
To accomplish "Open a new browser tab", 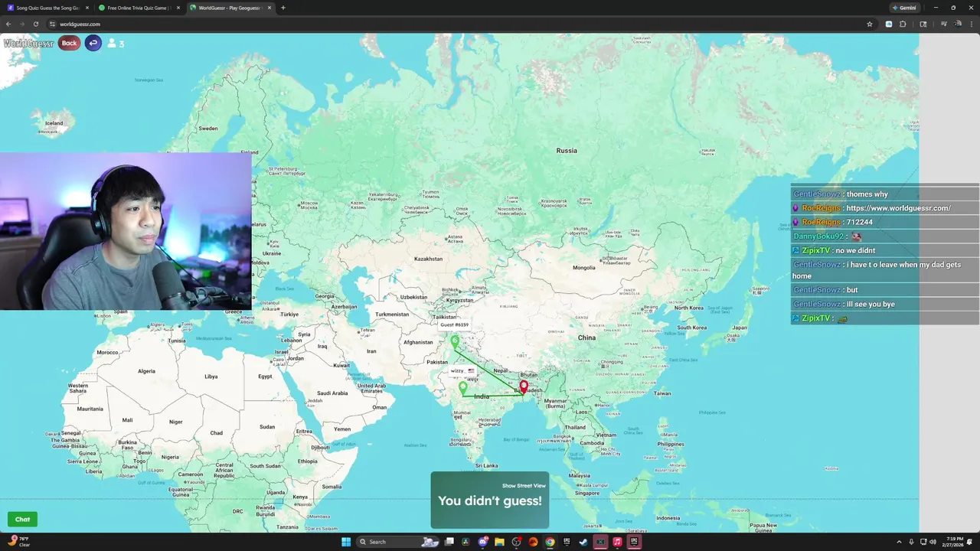I will tap(283, 8).
